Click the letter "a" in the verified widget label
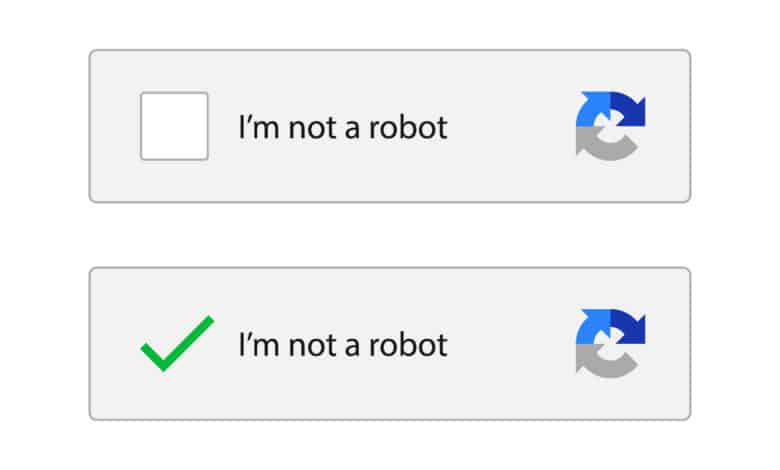Screen dimensions: 780x470 click(352, 348)
